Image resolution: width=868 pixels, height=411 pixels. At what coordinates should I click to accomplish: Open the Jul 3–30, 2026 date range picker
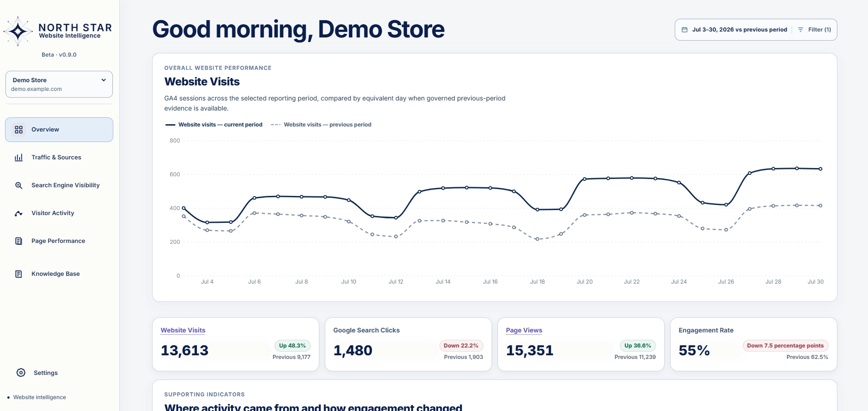735,30
